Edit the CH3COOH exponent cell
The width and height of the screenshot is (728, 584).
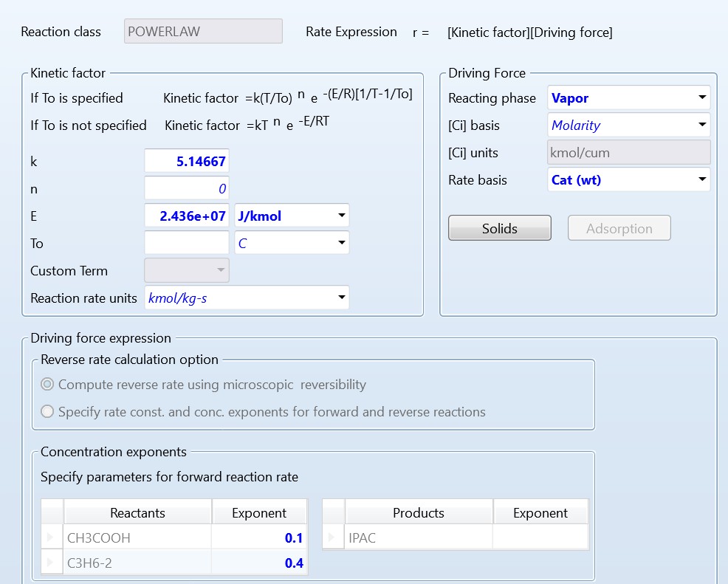[259, 538]
